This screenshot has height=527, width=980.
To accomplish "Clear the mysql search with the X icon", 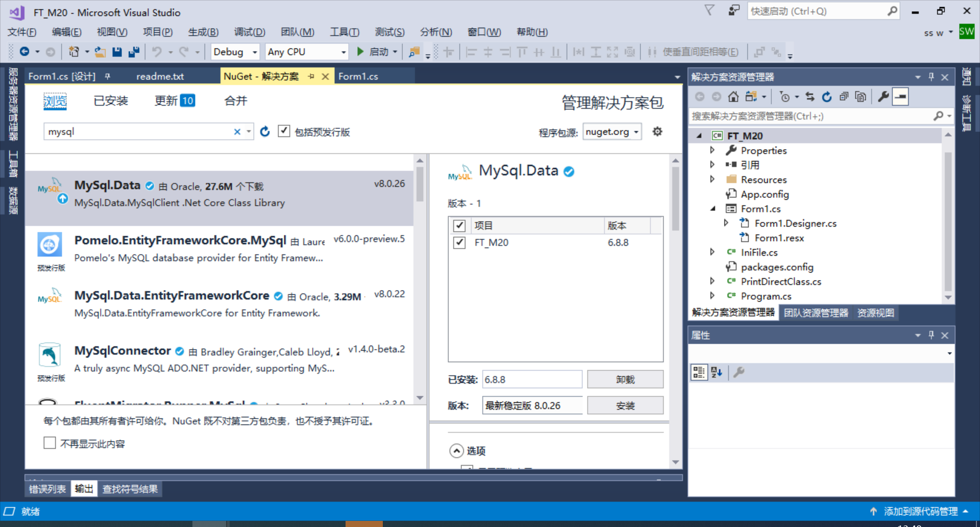I will (x=237, y=132).
